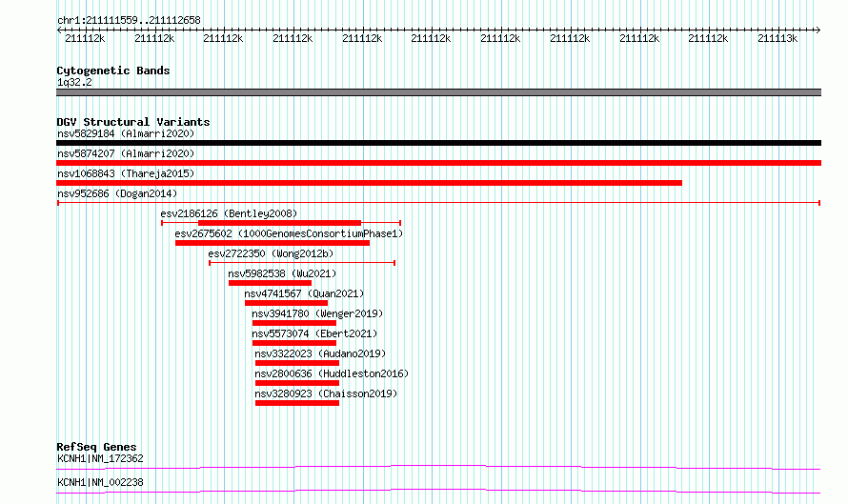Viewport: 848px width, 504px height.
Task: Open nsv5573074 (Ebert2021) label
Action: 314,333
